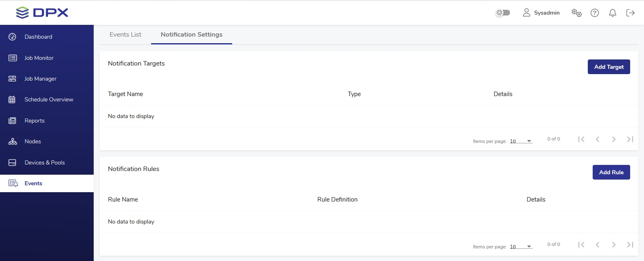Switch to the Events List tab
The image size is (644, 261).
125,35
